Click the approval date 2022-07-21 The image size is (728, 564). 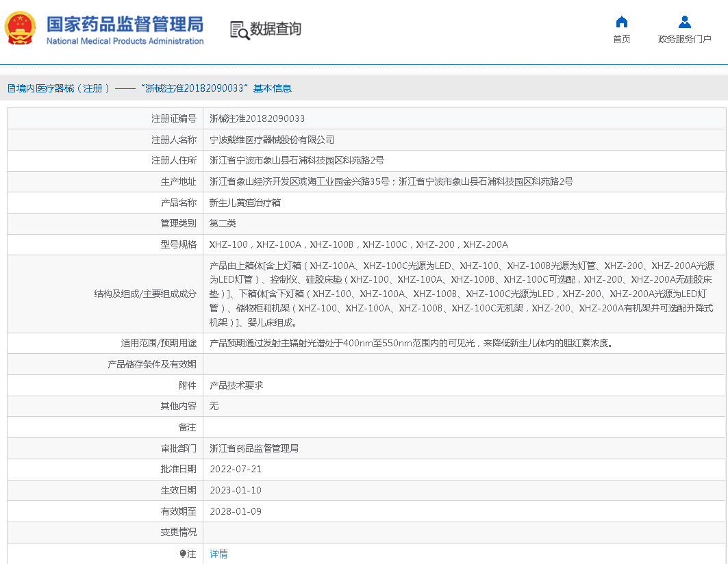235,469
